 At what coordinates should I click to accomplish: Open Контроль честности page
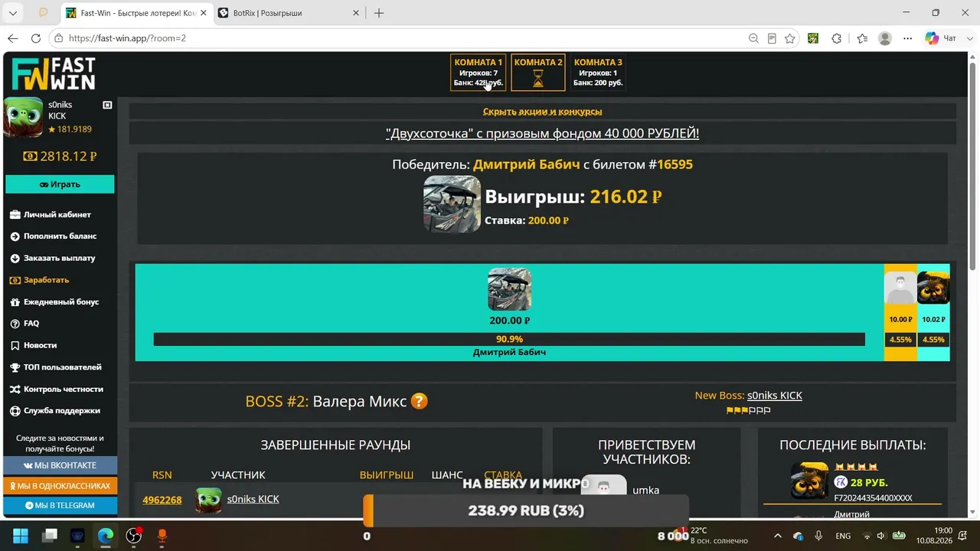point(63,389)
